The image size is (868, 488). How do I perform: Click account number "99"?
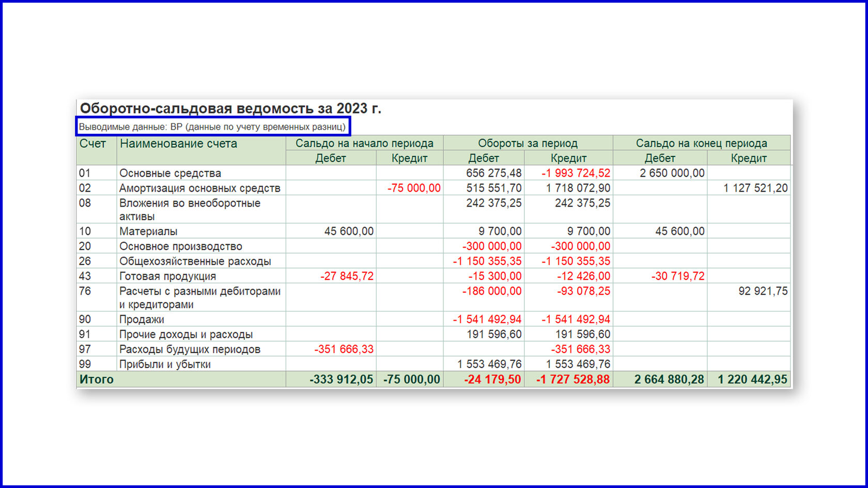[x=85, y=365]
